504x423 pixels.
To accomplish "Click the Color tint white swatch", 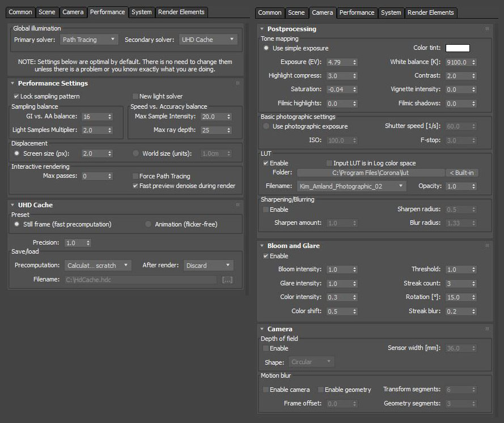I will (458, 48).
